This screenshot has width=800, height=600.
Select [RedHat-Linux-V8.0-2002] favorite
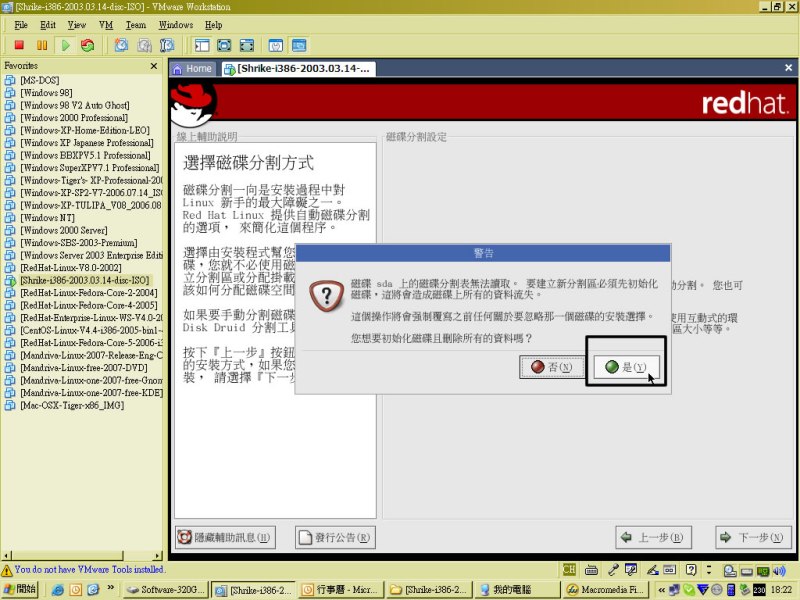click(x=71, y=267)
